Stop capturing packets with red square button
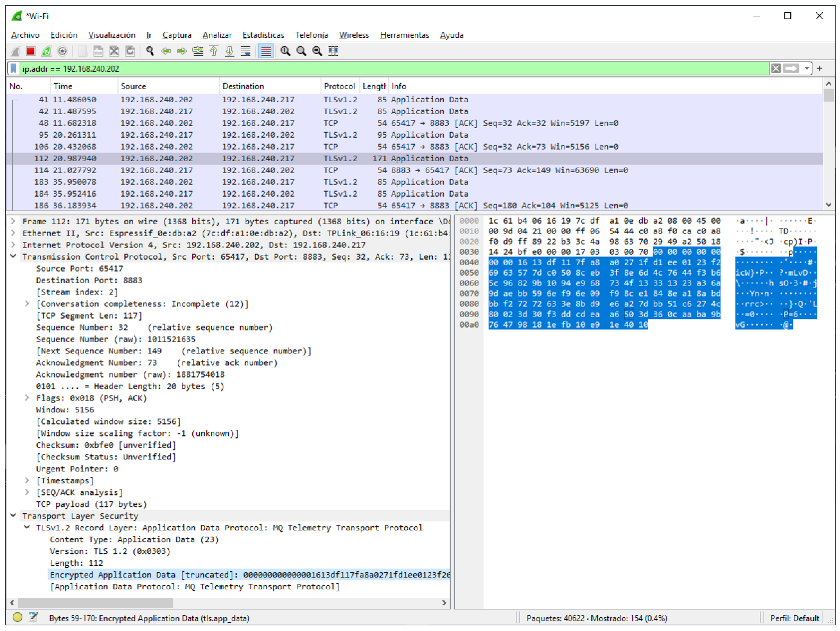Screen dimensions: 840x631 tap(31, 51)
